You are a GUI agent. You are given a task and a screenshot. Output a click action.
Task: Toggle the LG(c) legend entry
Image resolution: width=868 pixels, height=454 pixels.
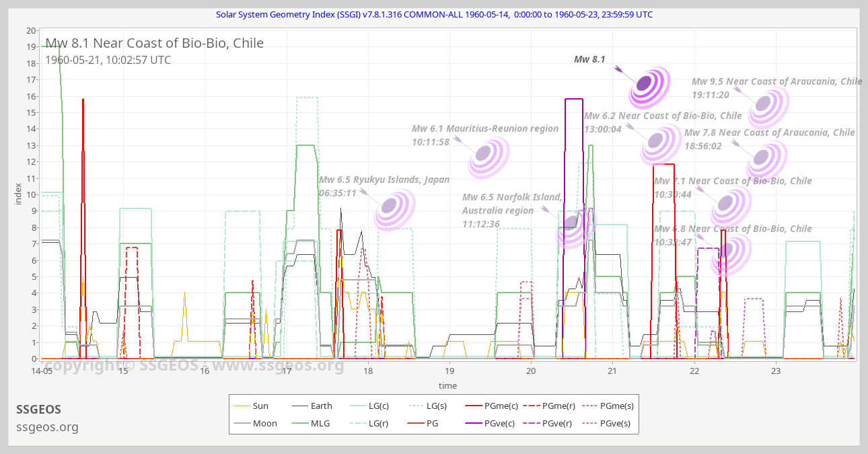pyautogui.click(x=371, y=406)
